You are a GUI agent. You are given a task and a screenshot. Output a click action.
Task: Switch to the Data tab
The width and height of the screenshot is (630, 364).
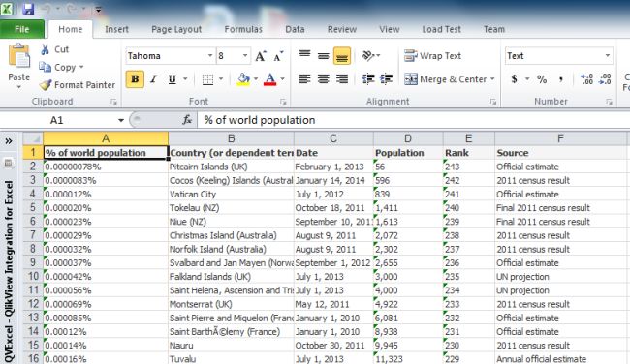(295, 29)
